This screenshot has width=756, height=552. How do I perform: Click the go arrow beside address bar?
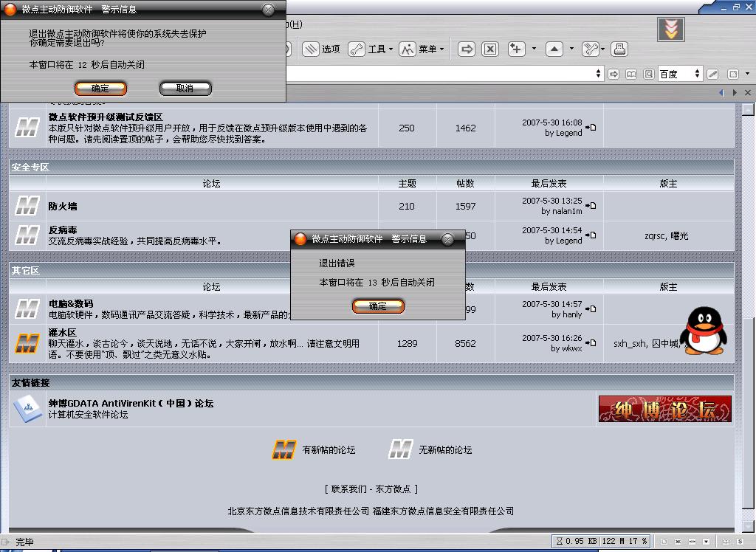614,75
